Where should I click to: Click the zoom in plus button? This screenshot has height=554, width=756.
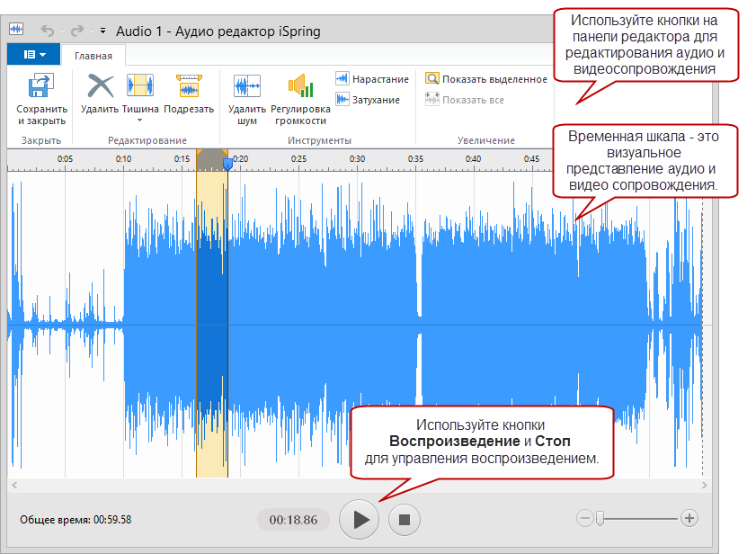coord(689,518)
